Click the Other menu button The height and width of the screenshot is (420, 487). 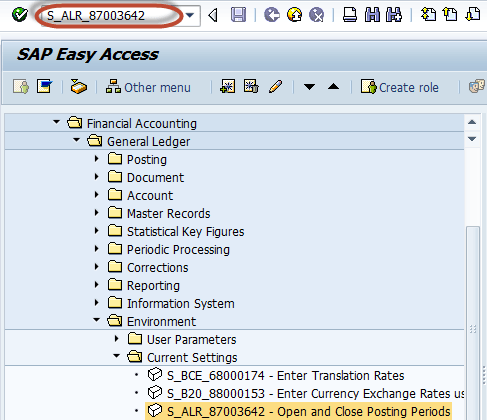[x=148, y=87]
